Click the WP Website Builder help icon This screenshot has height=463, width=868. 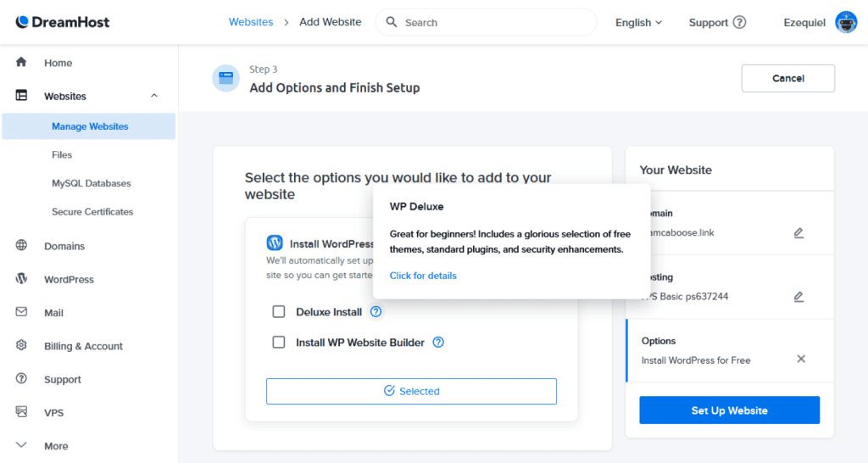(x=438, y=343)
